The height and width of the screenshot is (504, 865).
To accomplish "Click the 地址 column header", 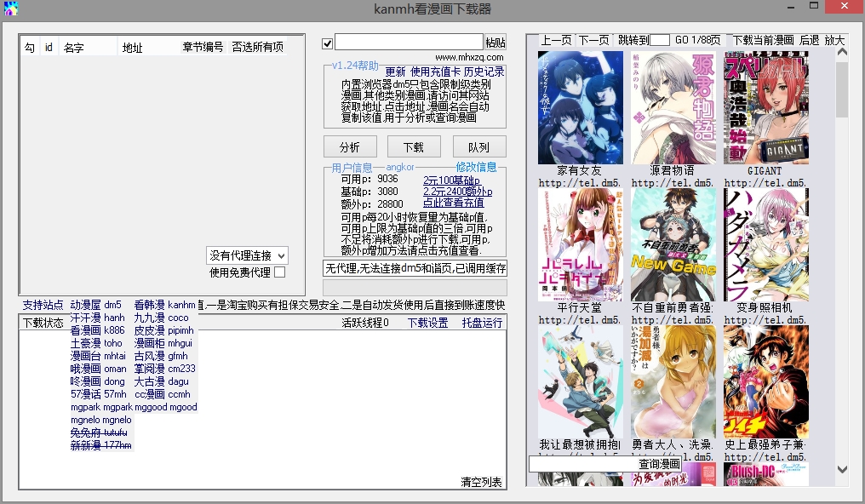I will 133,48.
